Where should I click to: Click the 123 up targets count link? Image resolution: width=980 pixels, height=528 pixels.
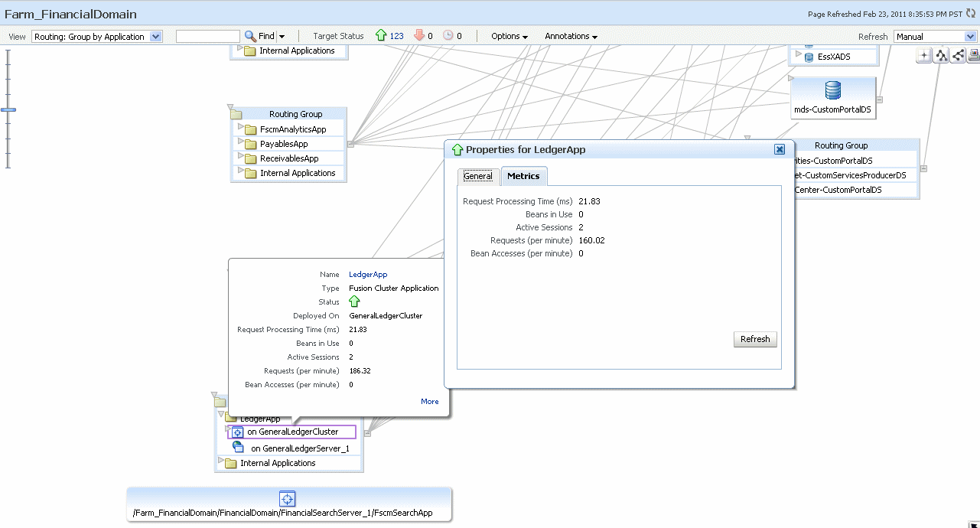point(396,37)
